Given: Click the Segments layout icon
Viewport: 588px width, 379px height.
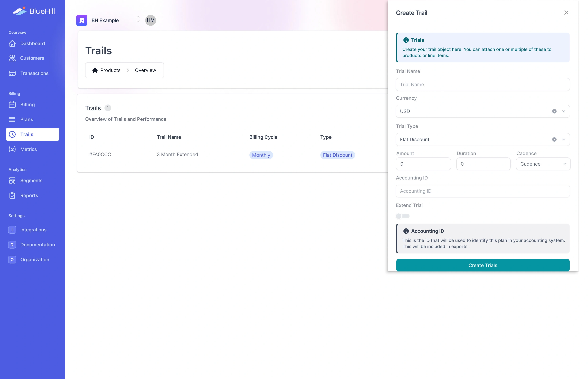Looking at the screenshot, I should (12, 181).
